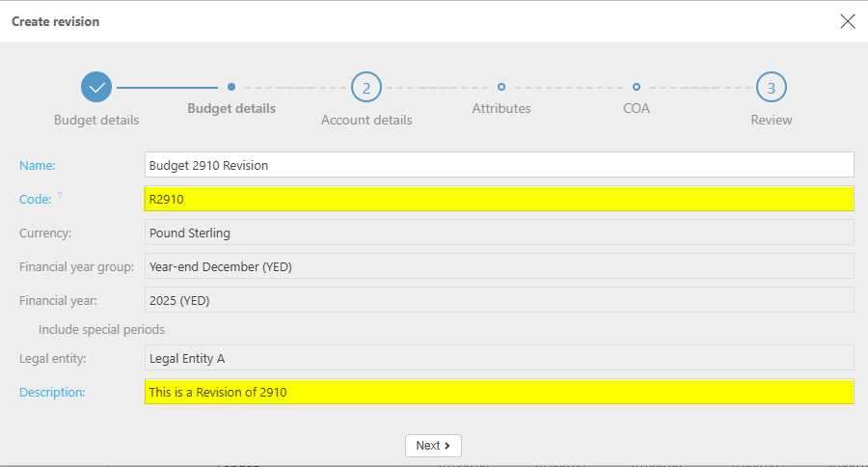Click the Account details step label
Viewport: 868px width, 467px height.
366,121
